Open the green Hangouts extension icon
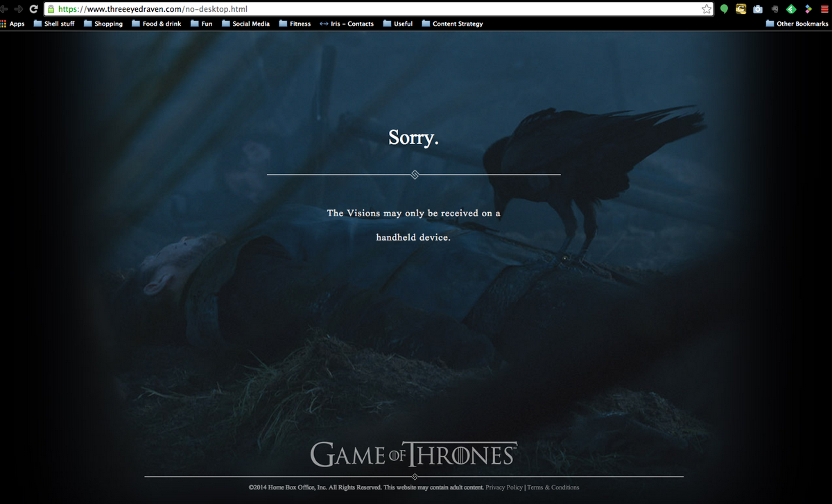This screenshot has width=832, height=504. (724, 9)
